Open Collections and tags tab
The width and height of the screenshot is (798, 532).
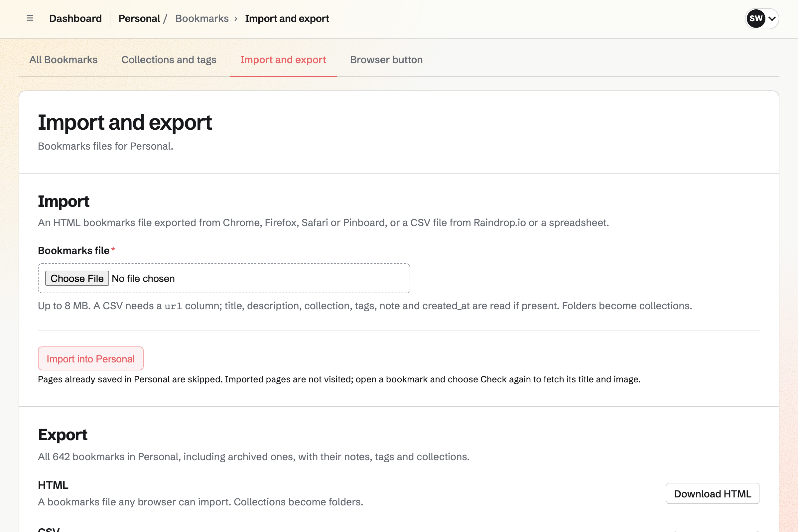point(169,60)
